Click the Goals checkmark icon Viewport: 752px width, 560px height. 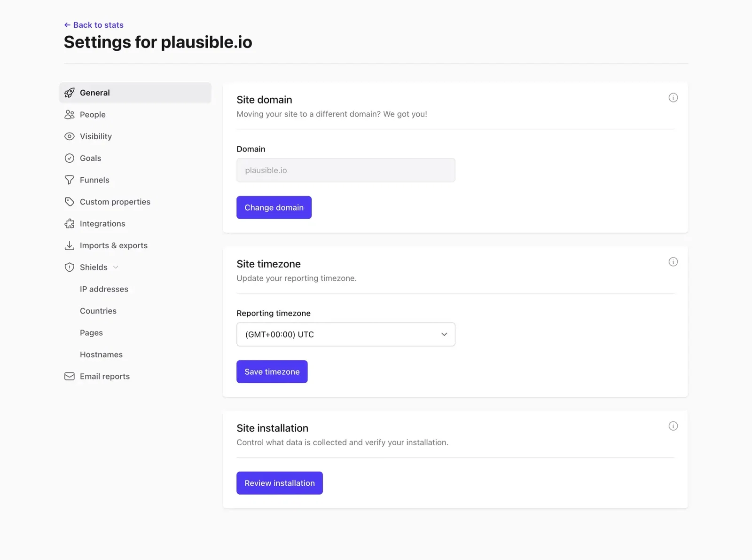[x=69, y=158]
